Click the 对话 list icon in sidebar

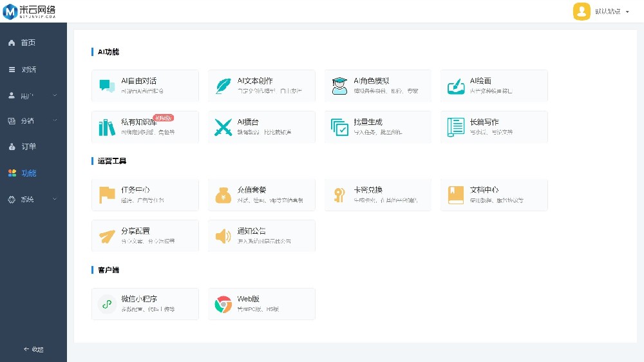[x=12, y=70]
